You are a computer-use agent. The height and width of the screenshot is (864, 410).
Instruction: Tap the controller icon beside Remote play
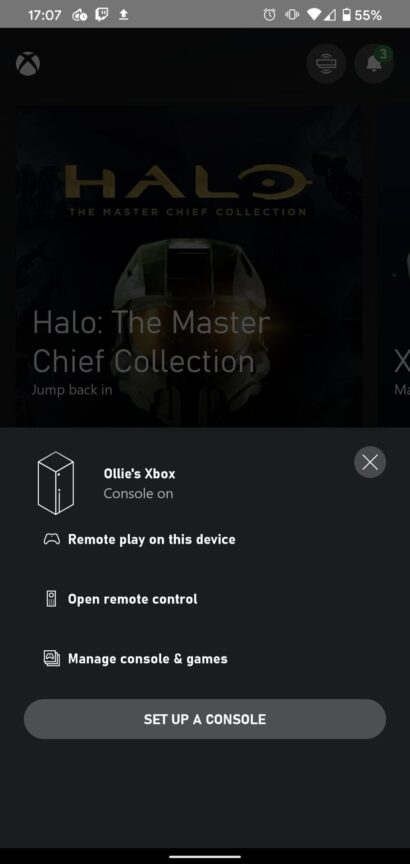(x=51, y=539)
